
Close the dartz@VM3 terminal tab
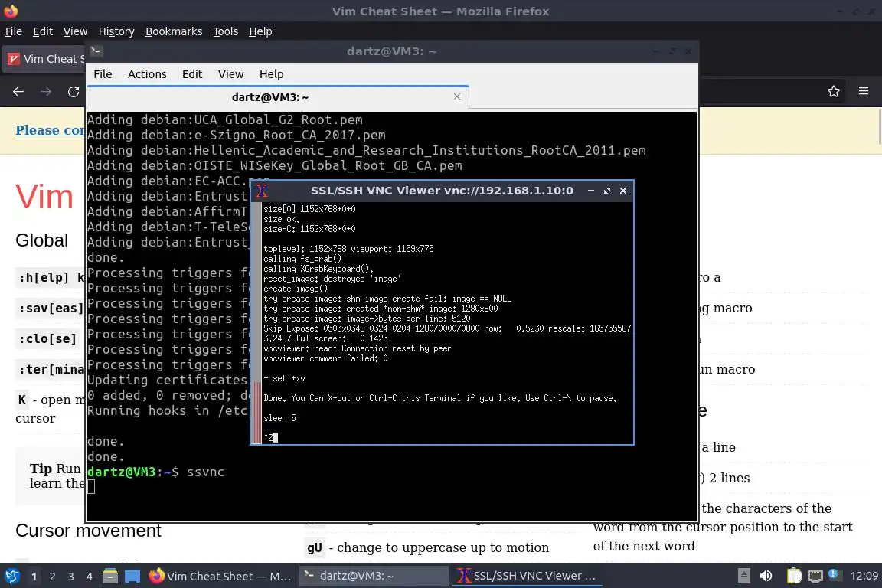click(x=457, y=96)
